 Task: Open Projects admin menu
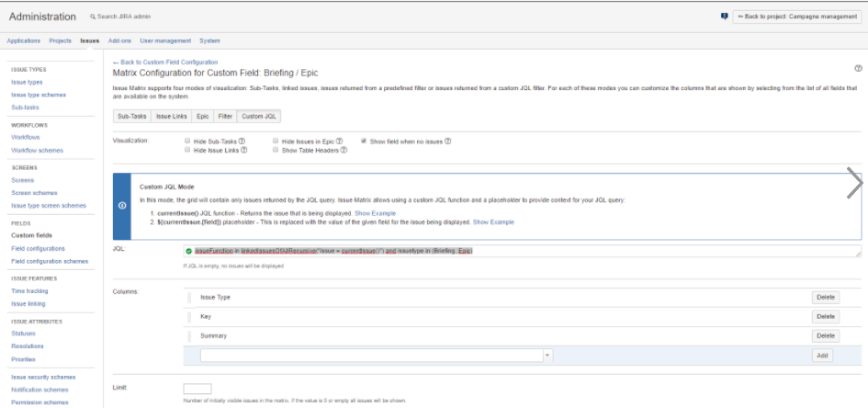[61, 41]
